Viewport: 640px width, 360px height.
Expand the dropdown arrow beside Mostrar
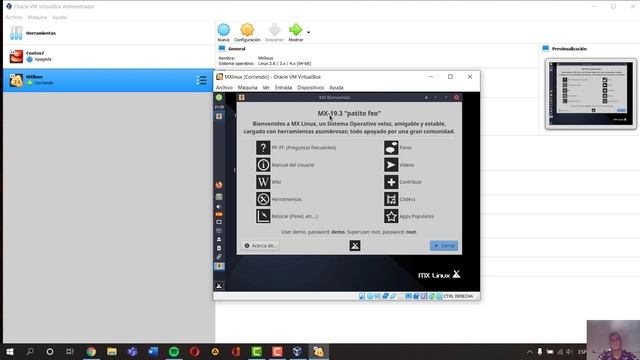pos(309,32)
